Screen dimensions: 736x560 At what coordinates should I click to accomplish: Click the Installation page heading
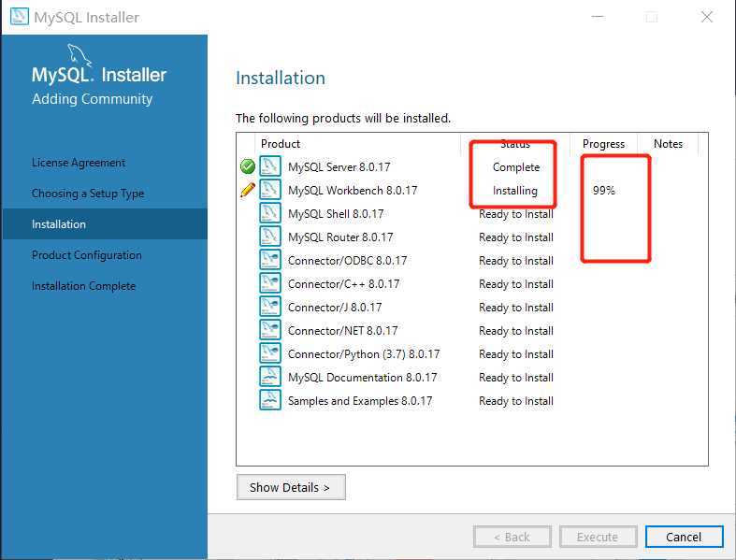coord(281,78)
